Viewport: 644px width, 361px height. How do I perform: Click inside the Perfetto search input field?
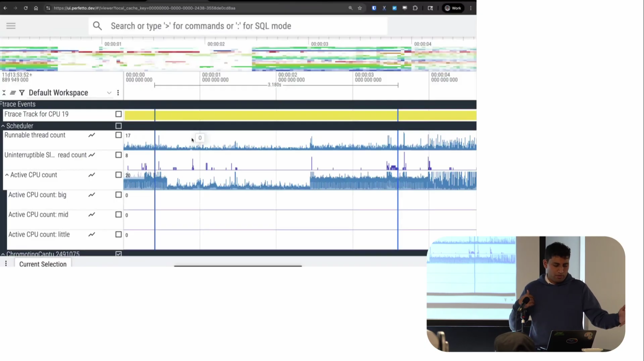coord(235,26)
